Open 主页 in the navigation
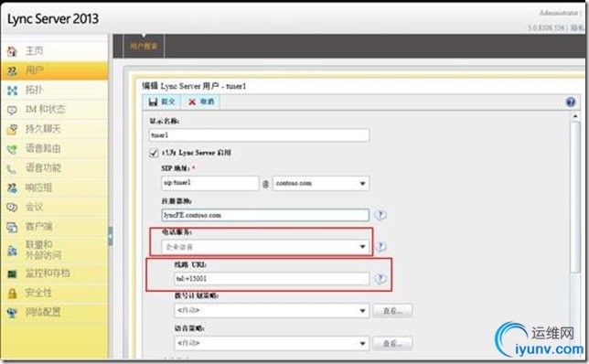This screenshot has width=589, height=364. click(x=34, y=50)
